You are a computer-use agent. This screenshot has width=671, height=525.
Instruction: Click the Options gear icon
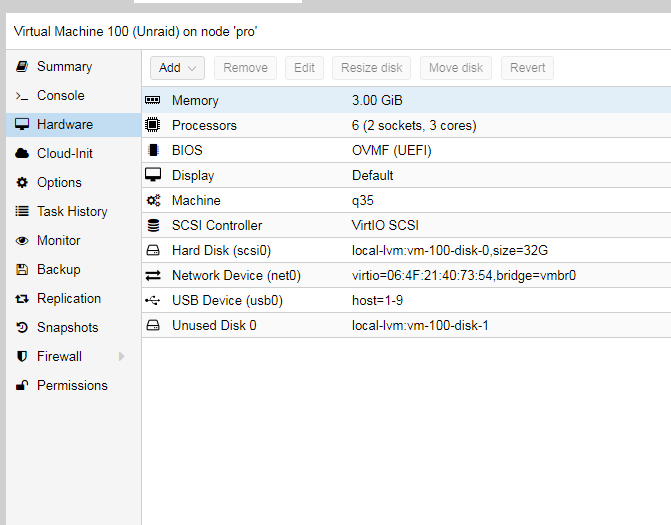point(22,183)
